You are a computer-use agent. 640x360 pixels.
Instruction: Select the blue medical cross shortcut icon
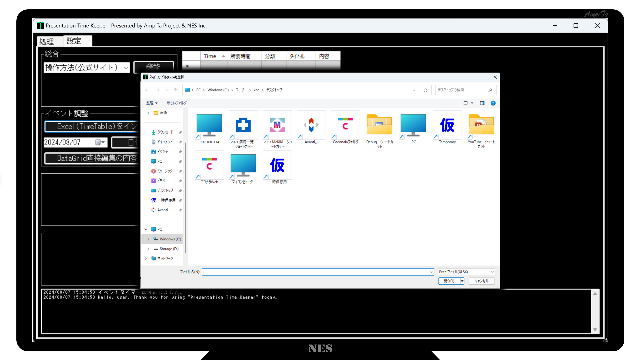click(x=243, y=128)
